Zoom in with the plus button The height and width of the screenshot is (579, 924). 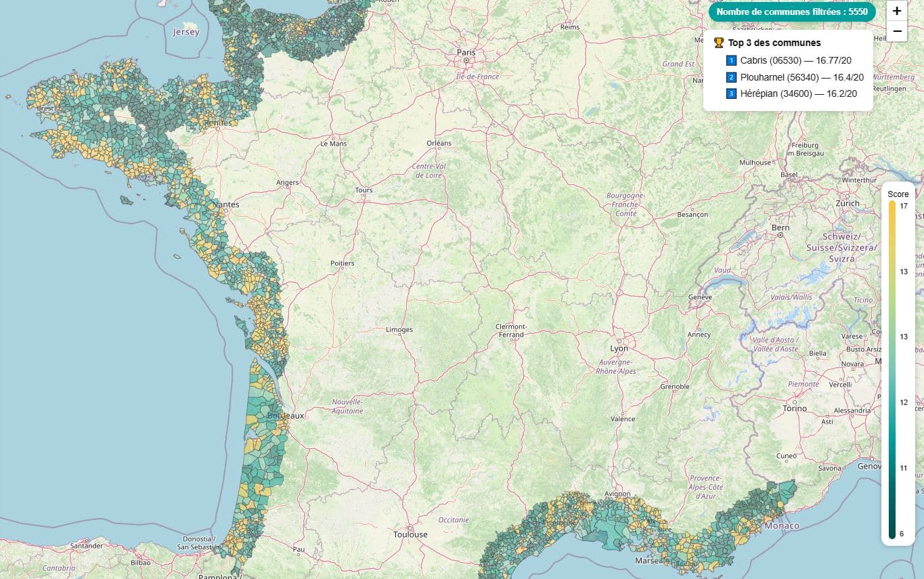click(897, 11)
